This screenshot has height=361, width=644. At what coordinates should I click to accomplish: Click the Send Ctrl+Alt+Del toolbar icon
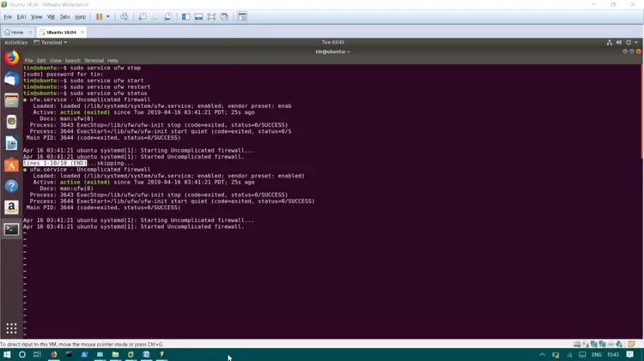(124, 17)
